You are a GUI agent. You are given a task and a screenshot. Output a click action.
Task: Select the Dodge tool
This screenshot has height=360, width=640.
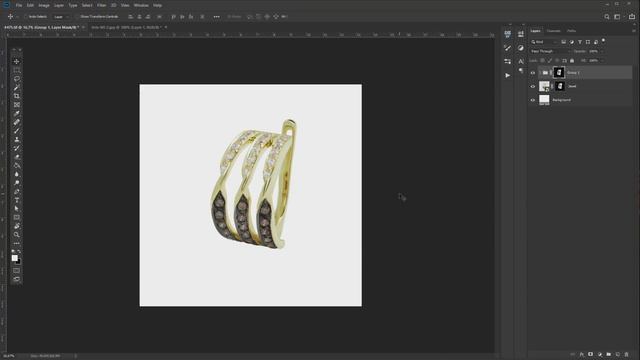[x=16, y=183]
